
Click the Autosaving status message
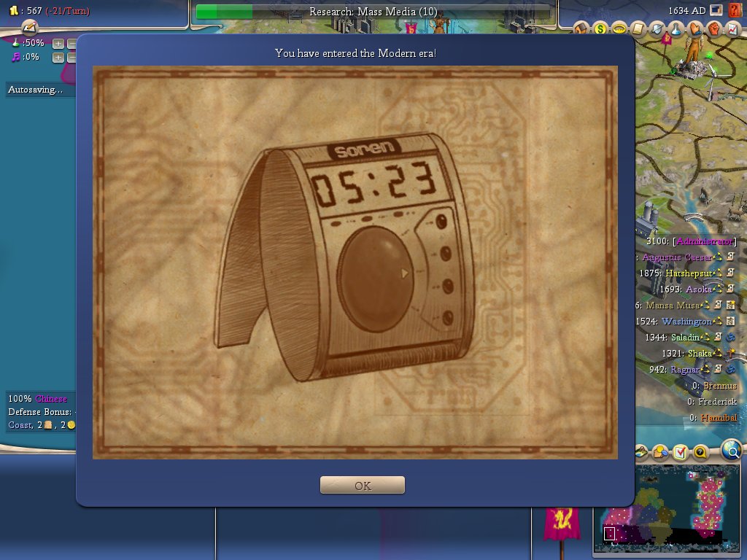[35, 90]
